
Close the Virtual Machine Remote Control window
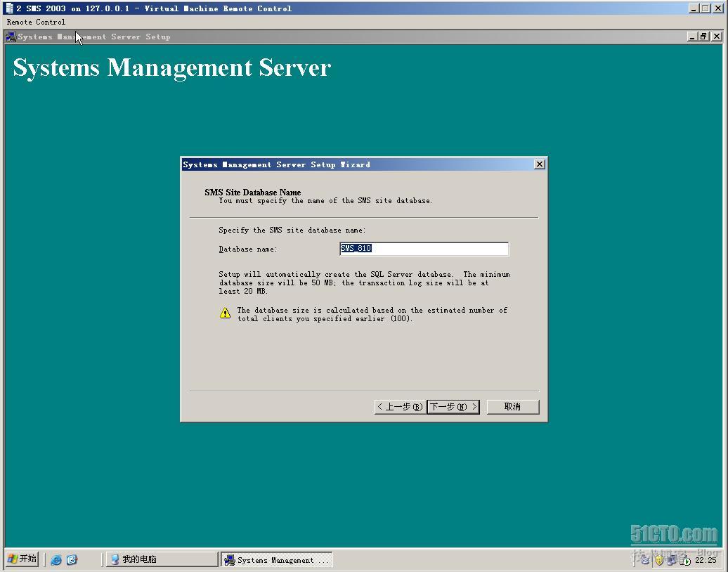(717, 8)
